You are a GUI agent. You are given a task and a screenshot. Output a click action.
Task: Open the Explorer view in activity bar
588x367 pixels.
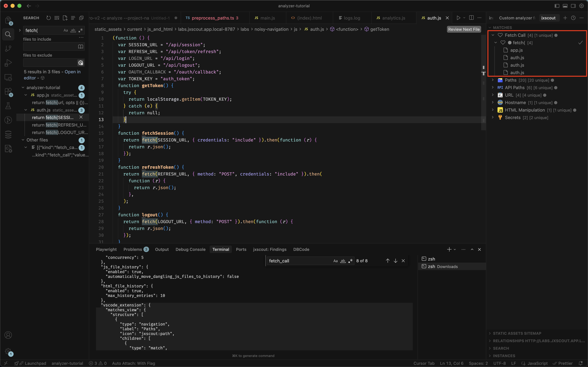pos(8,20)
